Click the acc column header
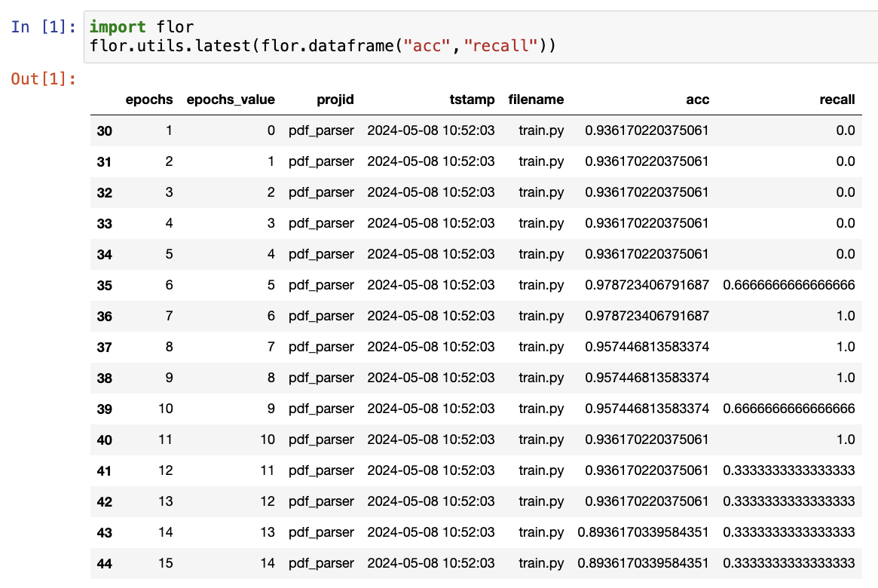878x588 pixels. click(698, 100)
